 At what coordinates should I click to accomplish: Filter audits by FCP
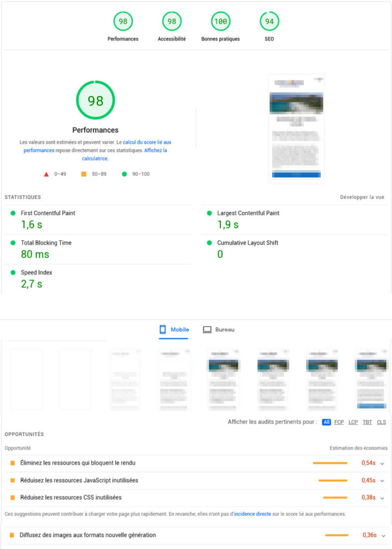339,422
